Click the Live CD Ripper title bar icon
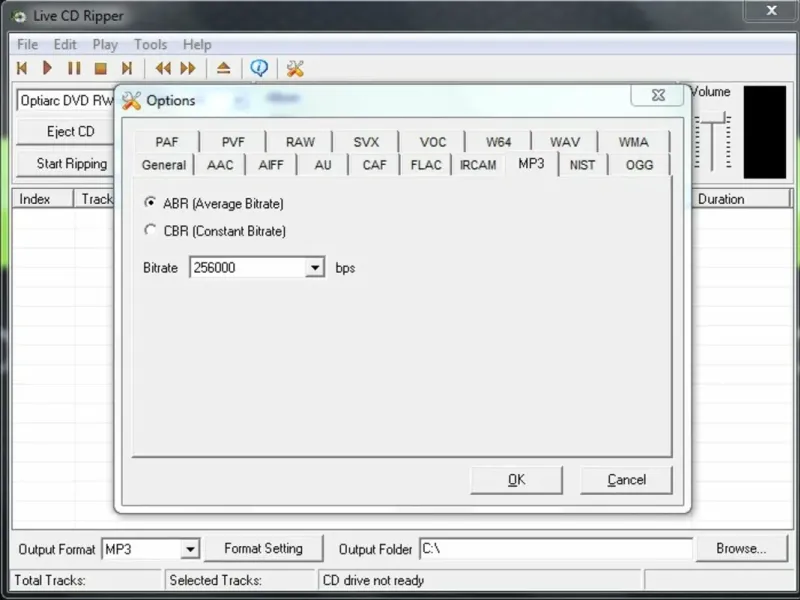Image resolution: width=800 pixels, height=600 pixels. 19,16
